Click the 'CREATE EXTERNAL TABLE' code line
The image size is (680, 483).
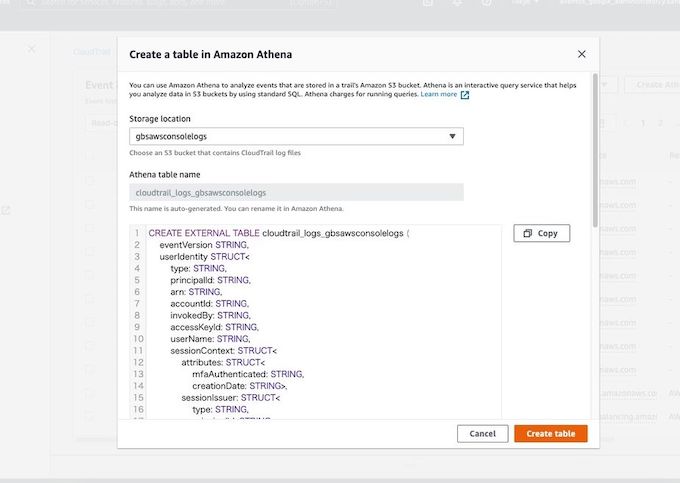click(279, 233)
